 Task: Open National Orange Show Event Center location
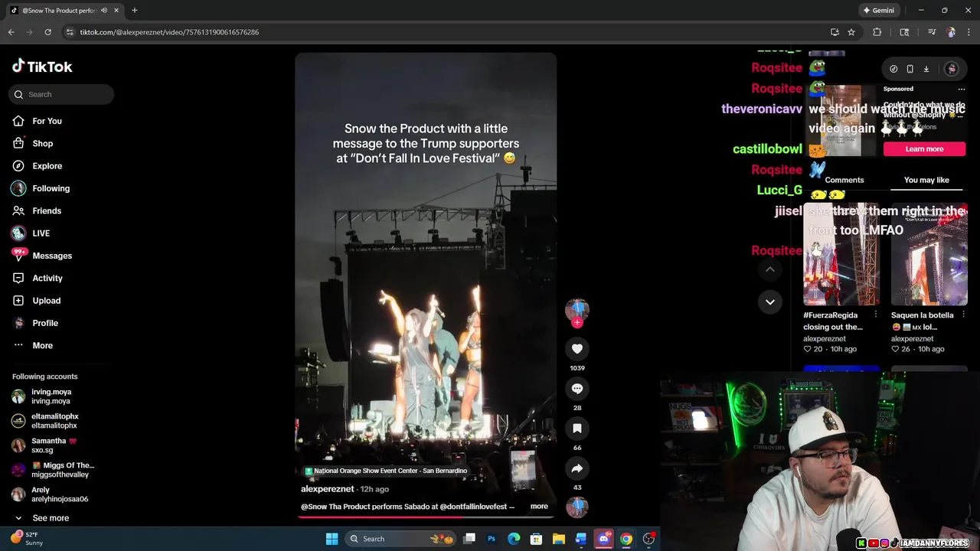tap(386, 471)
